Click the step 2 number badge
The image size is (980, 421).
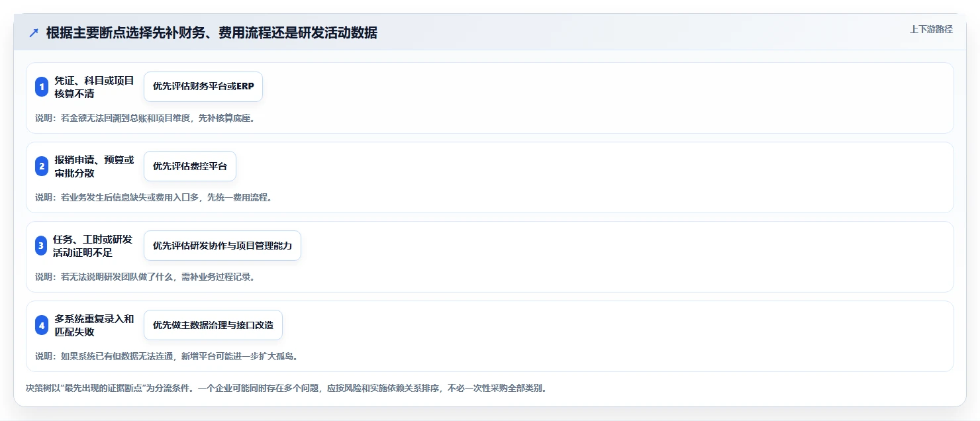42,166
